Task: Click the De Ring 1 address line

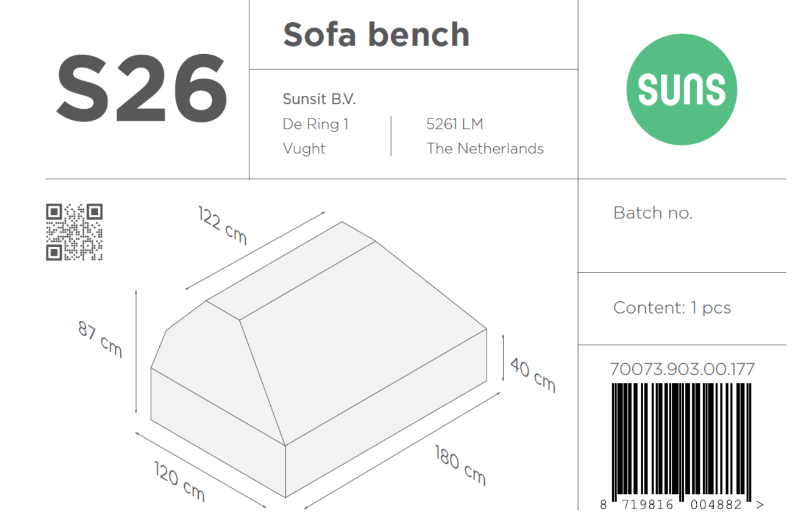Action: pyautogui.click(x=315, y=124)
